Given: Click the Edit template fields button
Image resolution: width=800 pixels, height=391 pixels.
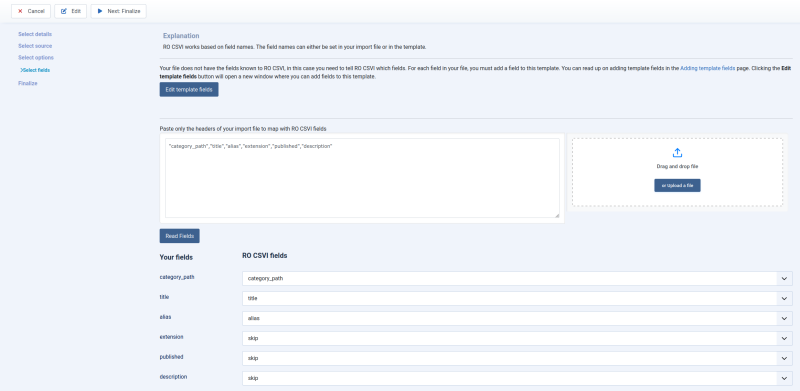Looking at the screenshot, I should (x=189, y=89).
